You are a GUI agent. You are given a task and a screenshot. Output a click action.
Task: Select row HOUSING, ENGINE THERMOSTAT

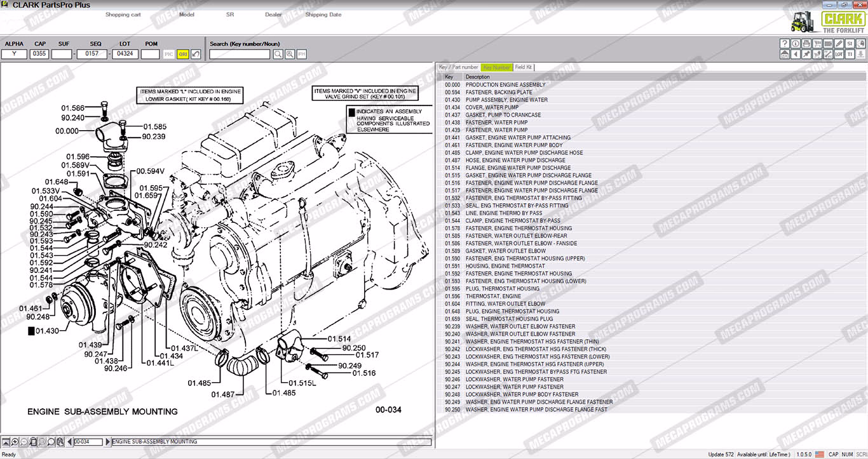tap(651, 266)
